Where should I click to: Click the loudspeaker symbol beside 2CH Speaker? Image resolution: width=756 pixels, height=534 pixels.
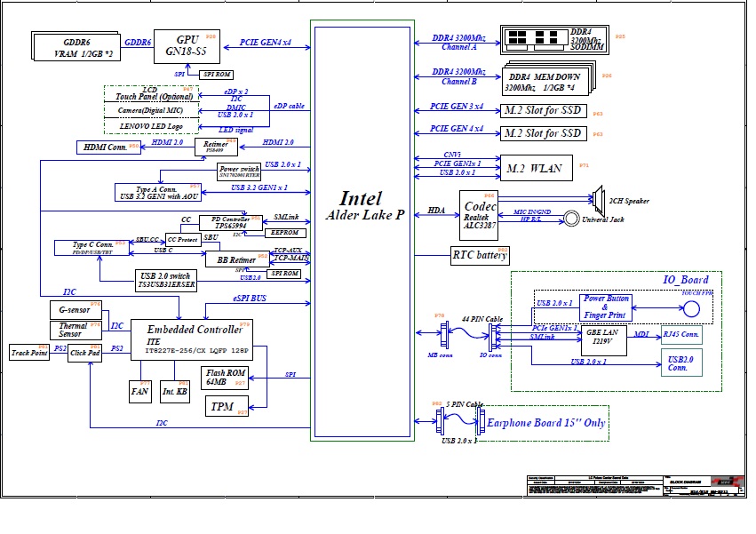(x=599, y=200)
